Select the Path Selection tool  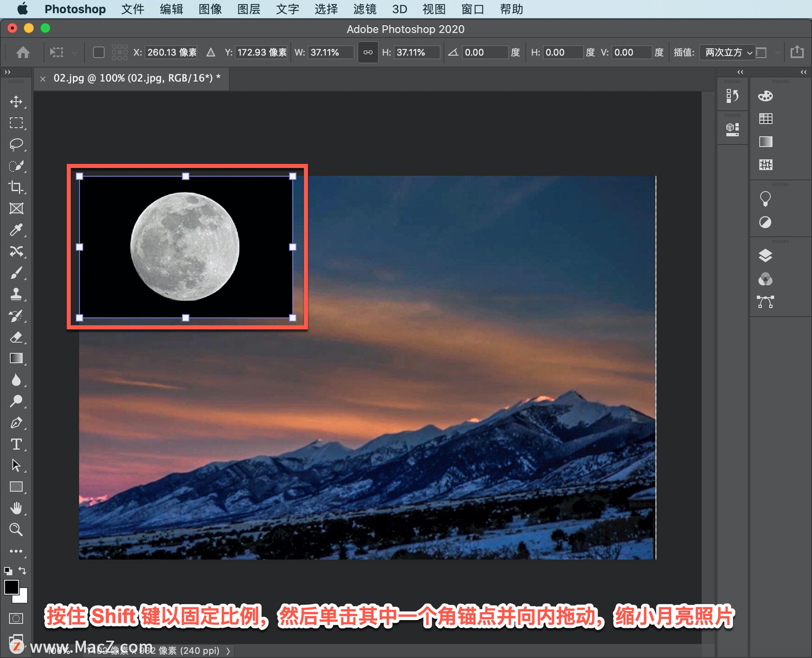click(16, 465)
